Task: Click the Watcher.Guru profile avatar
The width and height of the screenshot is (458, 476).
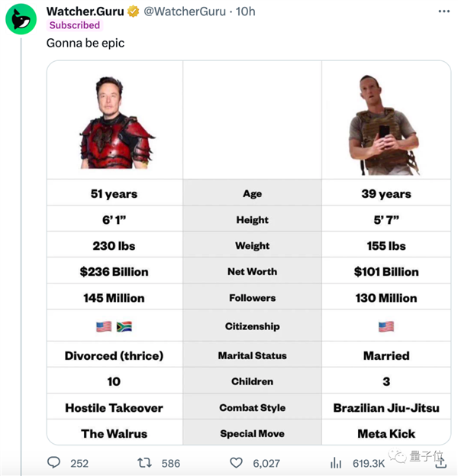Action: click(x=21, y=19)
